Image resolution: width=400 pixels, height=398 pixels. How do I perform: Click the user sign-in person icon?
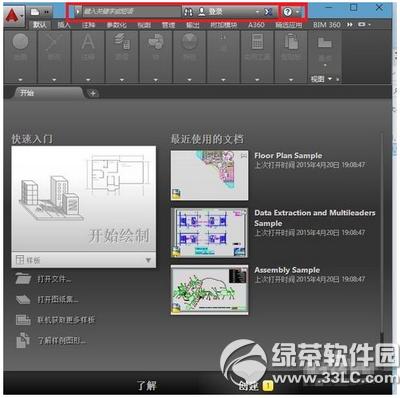202,12
